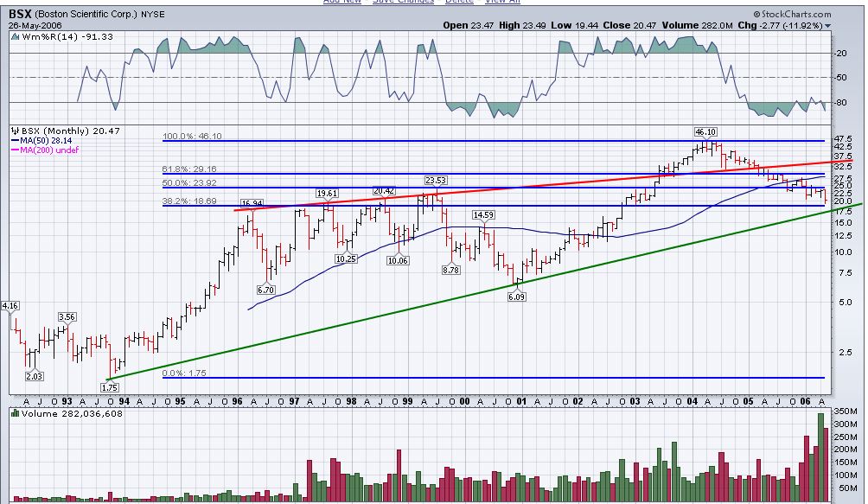Viewport: 868px width, 504px height.
Task: Click the 8.78 low price callout
Action: (451, 270)
